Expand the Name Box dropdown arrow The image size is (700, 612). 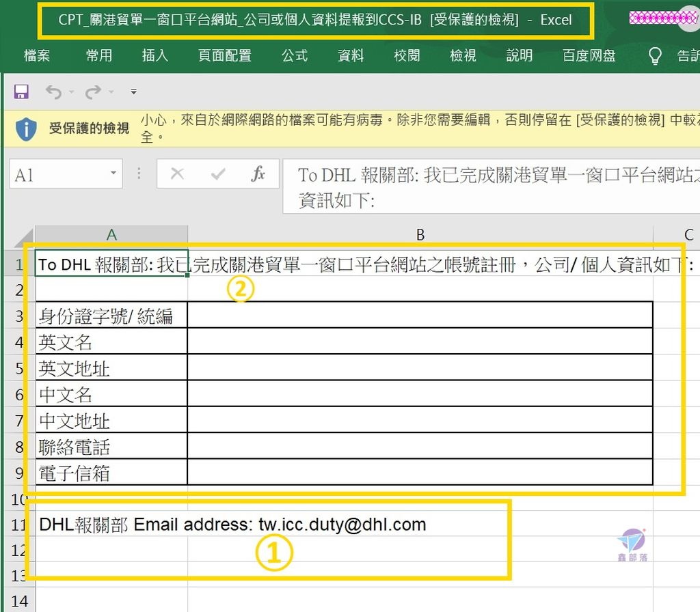(113, 173)
